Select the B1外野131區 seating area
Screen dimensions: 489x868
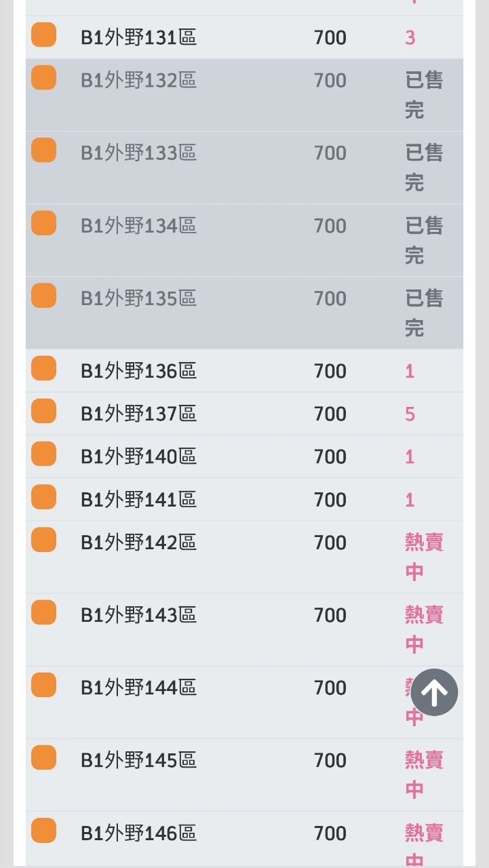pos(138,38)
